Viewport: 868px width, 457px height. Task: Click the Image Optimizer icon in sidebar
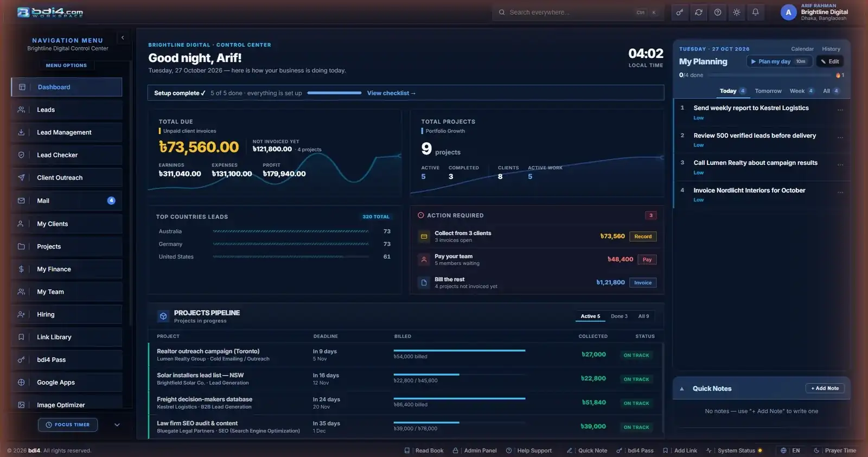click(x=21, y=405)
